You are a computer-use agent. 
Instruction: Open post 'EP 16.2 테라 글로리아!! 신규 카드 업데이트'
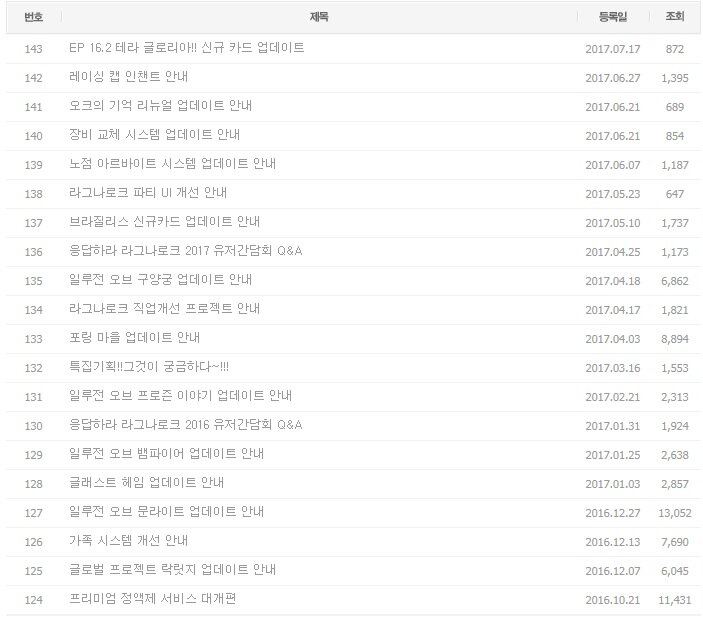tap(187, 48)
